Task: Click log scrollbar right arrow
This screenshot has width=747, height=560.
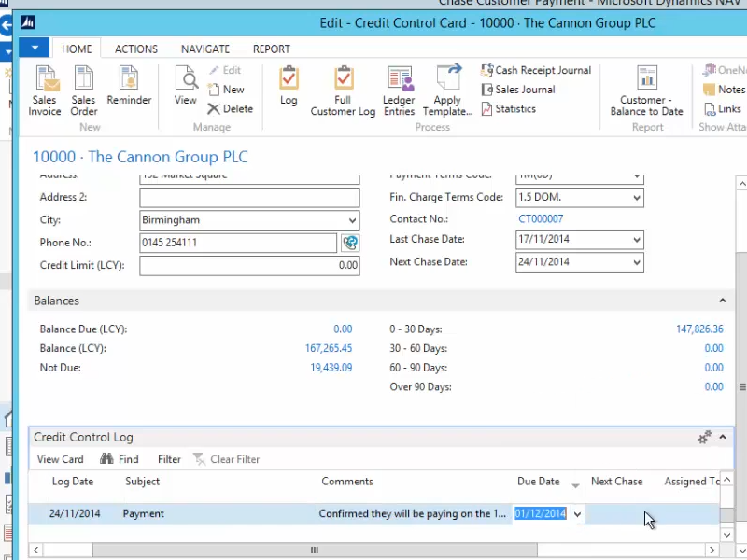Action: point(712,550)
